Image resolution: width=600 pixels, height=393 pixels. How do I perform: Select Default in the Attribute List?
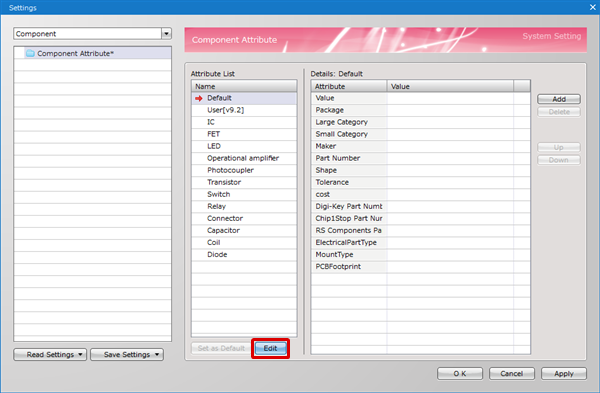(x=244, y=98)
